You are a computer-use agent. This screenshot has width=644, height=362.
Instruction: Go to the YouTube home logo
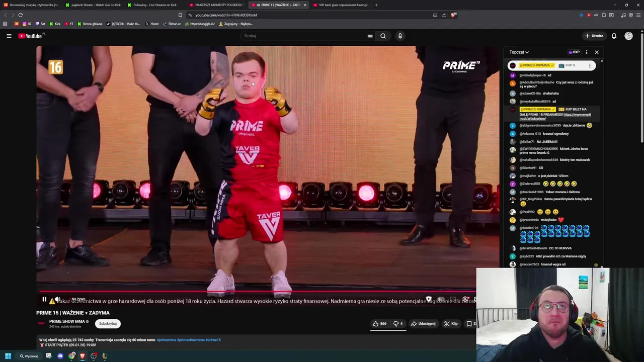(x=31, y=36)
